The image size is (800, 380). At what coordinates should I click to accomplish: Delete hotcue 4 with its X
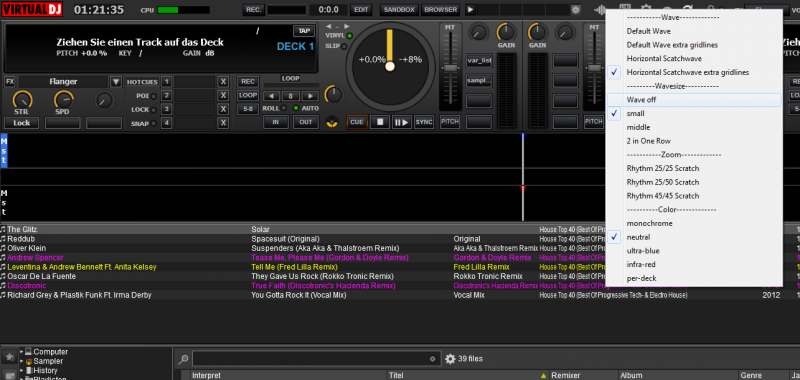point(223,123)
